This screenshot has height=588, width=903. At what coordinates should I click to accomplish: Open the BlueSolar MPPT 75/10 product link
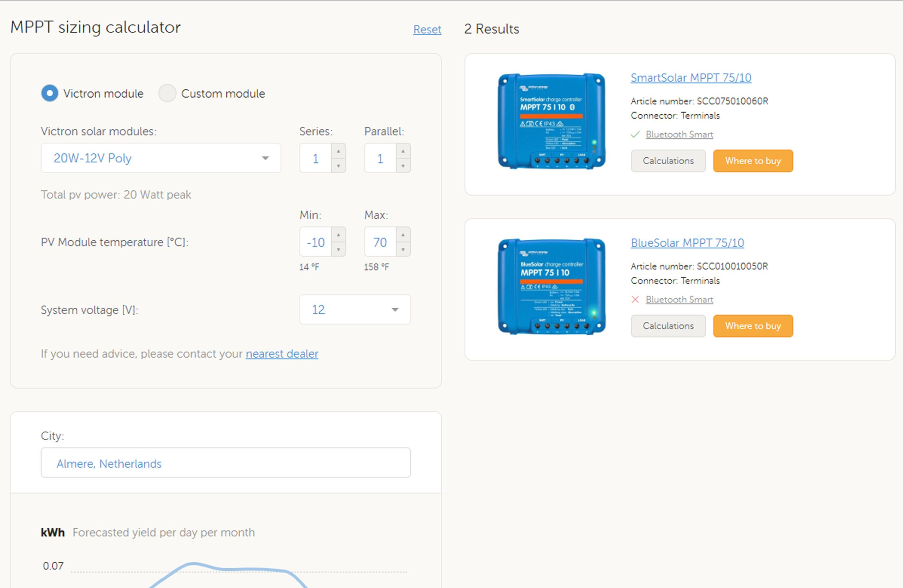click(x=687, y=242)
